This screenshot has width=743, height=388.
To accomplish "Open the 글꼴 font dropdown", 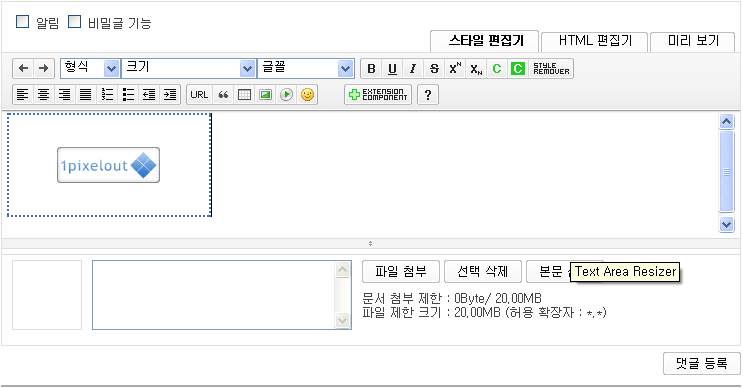I will click(306, 68).
